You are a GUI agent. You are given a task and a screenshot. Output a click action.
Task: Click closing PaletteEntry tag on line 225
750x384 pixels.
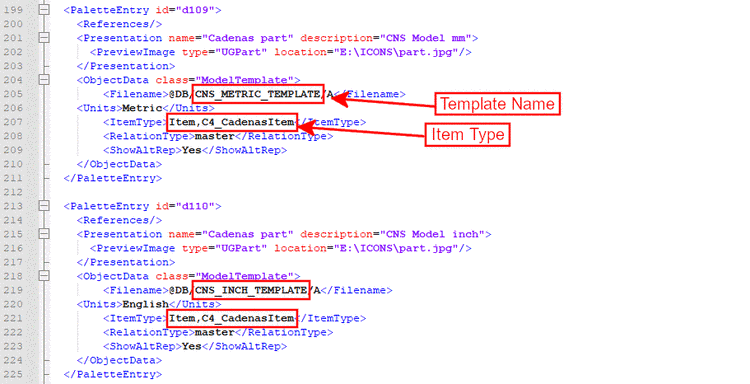pyautogui.click(x=112, y=374)
